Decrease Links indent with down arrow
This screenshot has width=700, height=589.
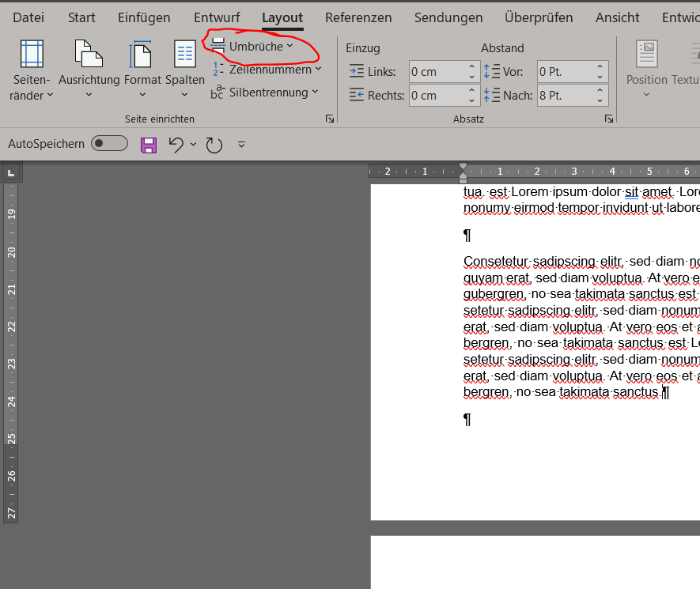(x=472, y=77)
